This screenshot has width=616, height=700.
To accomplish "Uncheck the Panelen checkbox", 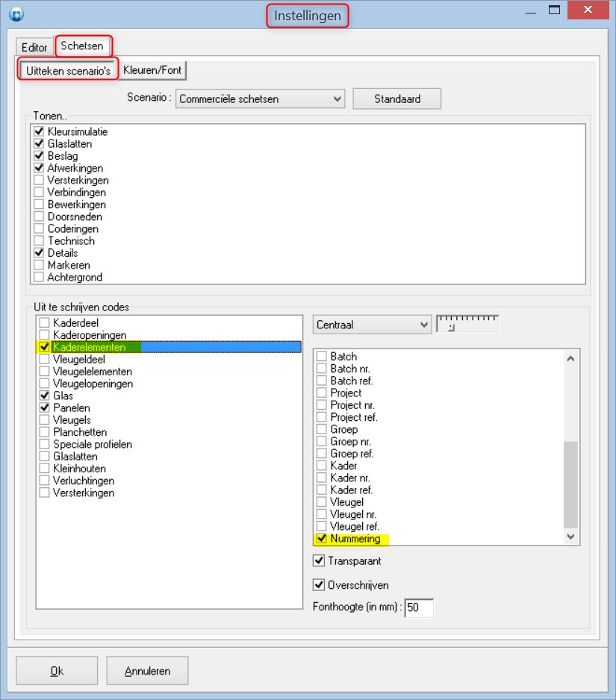I will (x=44, y=407).
